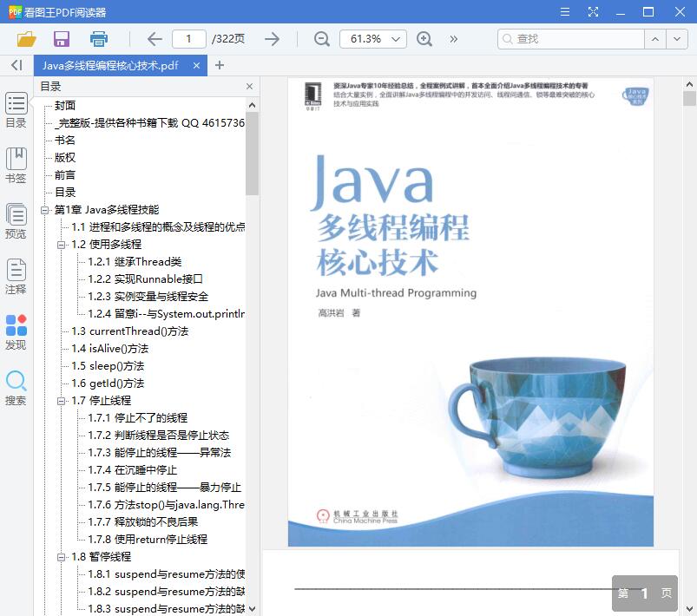
Task: Click document scrollbar down arrow
Action: pos(689,609)
